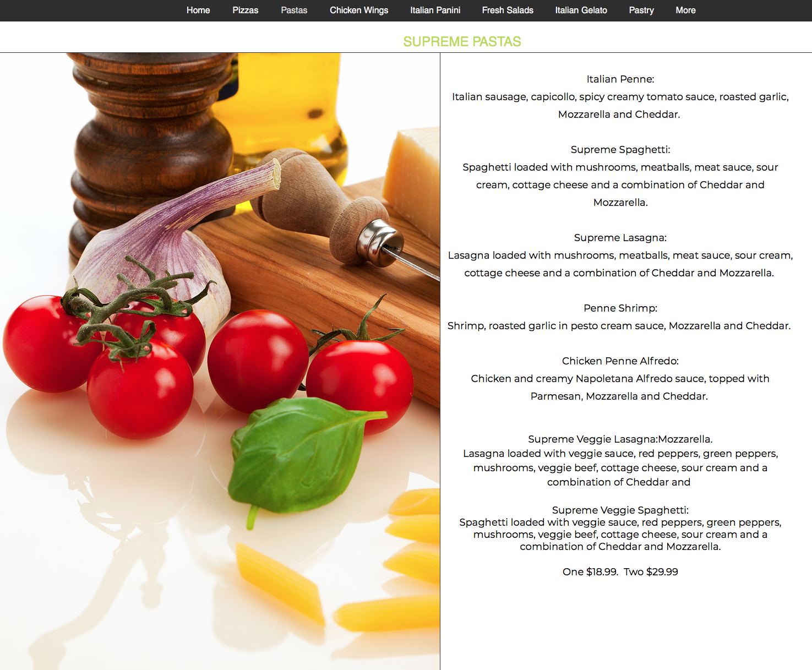Select the Supreme Veggie Spaghetti title
Viewport: 812px width, 670px height.
pyautogui.click(x=620, y=510)
